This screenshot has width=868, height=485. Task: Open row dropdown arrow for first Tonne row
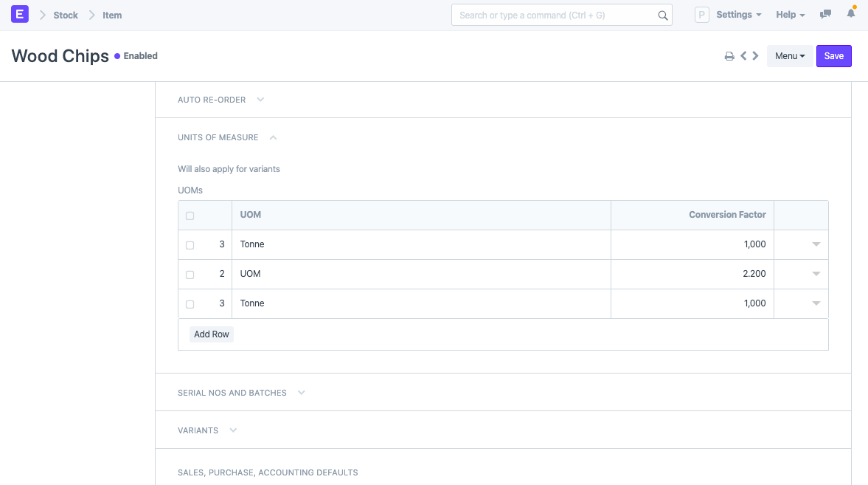tap(816, 244)
